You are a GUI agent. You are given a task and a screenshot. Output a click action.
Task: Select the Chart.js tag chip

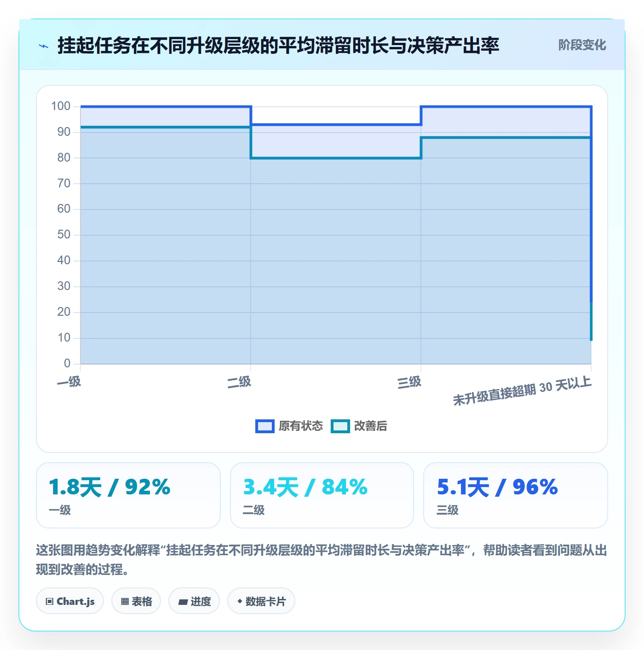click(x=70, y=601)
